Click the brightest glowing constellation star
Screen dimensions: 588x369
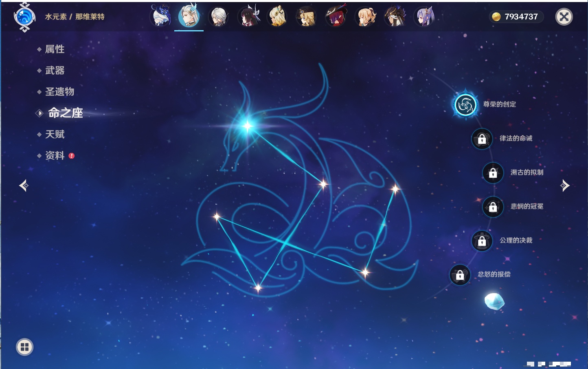tap(247, 126)
